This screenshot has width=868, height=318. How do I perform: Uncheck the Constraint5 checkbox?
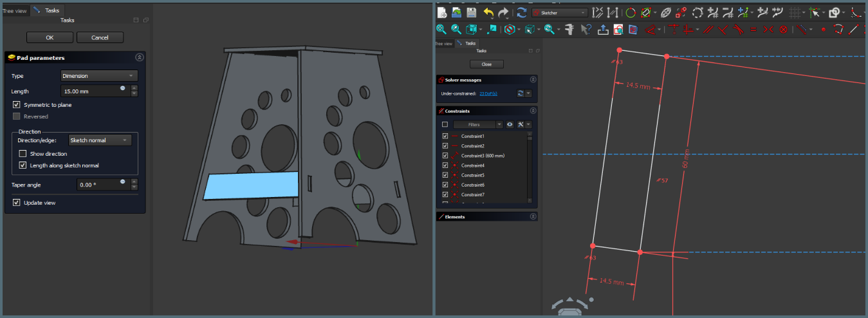[445, 175]
